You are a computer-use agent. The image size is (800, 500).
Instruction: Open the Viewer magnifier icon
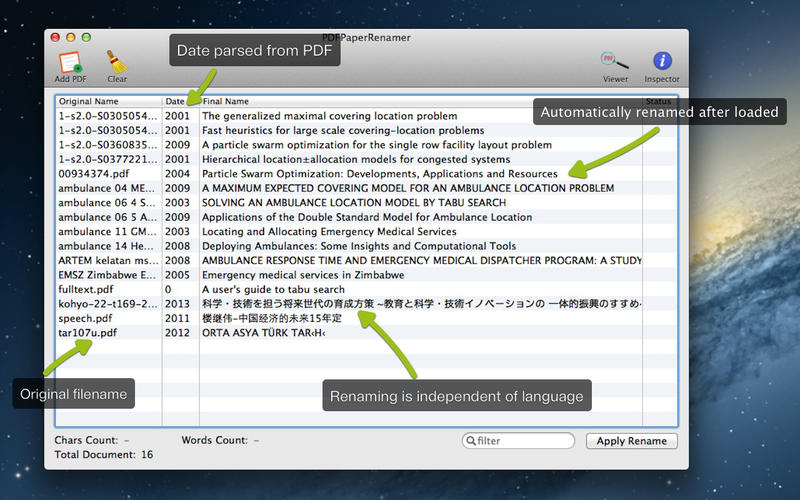[x=615, y=61]
